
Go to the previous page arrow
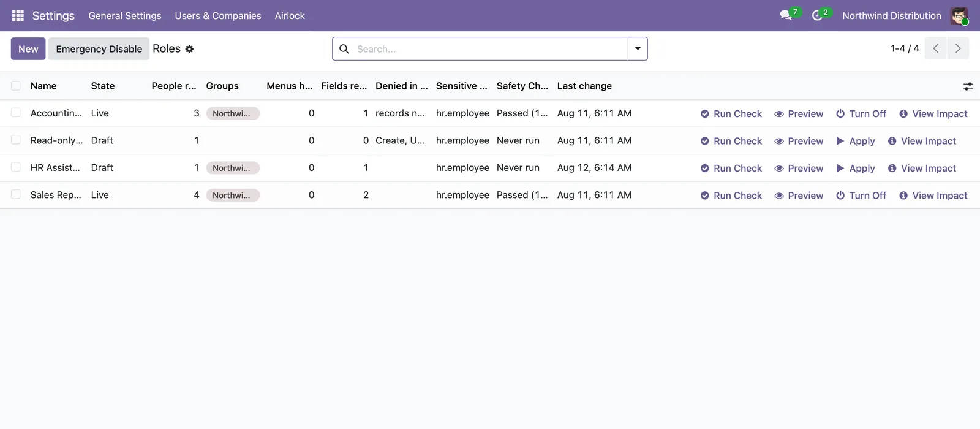click(x=935, y=48)
